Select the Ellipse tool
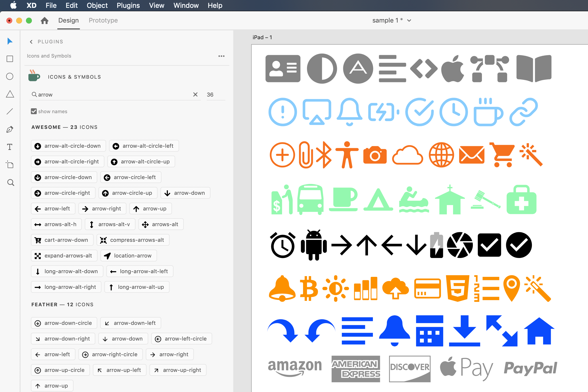Screen dimensions: 588x392 pos(10,76)
